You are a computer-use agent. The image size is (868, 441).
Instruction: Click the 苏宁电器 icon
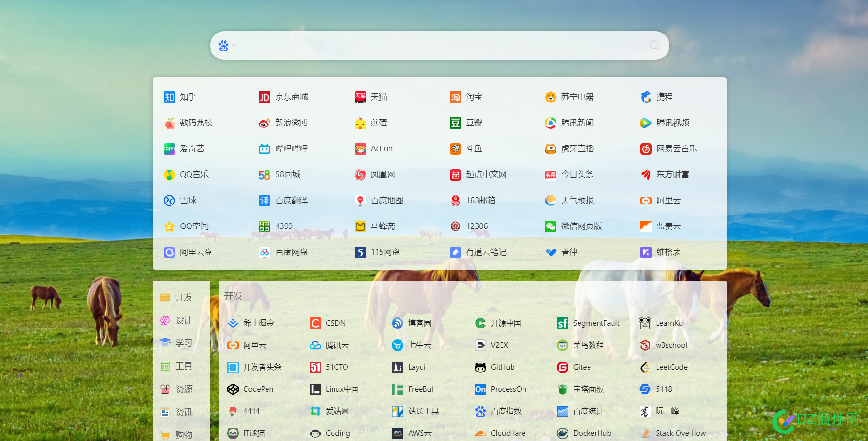coord(551,97)
